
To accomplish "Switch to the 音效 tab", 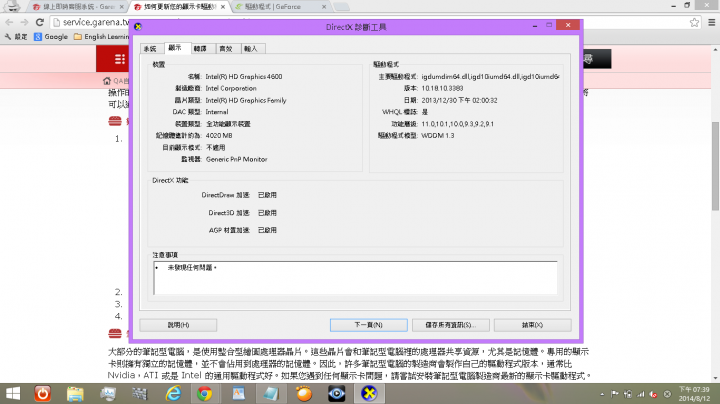I will click(226, 49).
